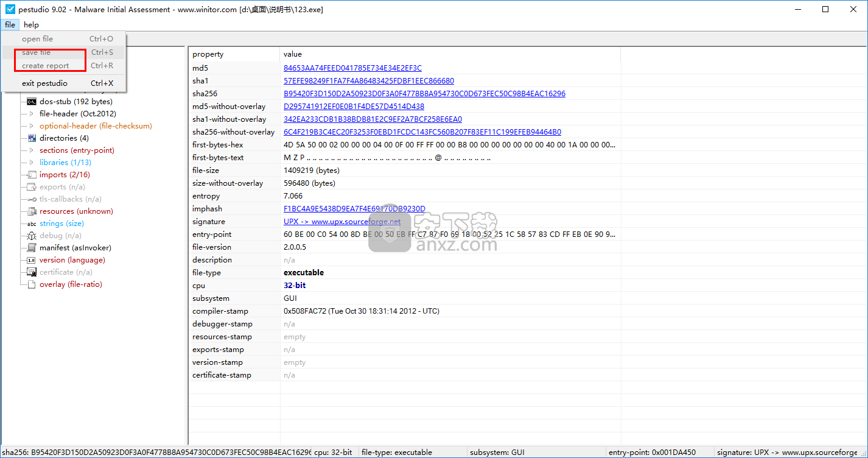Select the resources-stamp value empty
The height and width of the screenshot is (458, 868).
click(x=295, y=337)
